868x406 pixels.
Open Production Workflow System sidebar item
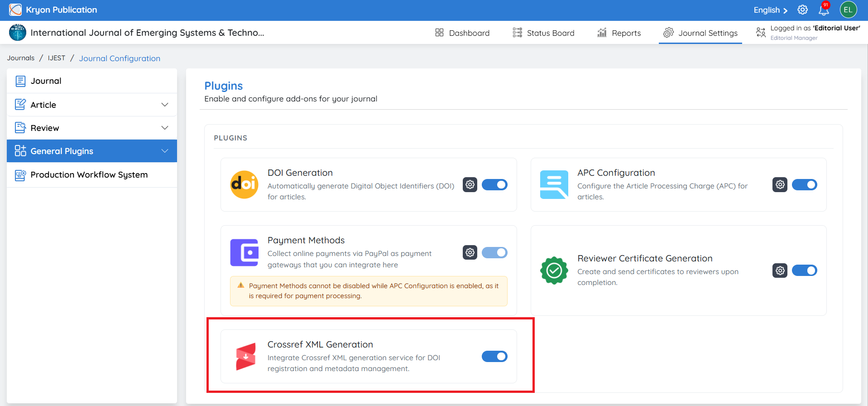[x=92, y=175]
